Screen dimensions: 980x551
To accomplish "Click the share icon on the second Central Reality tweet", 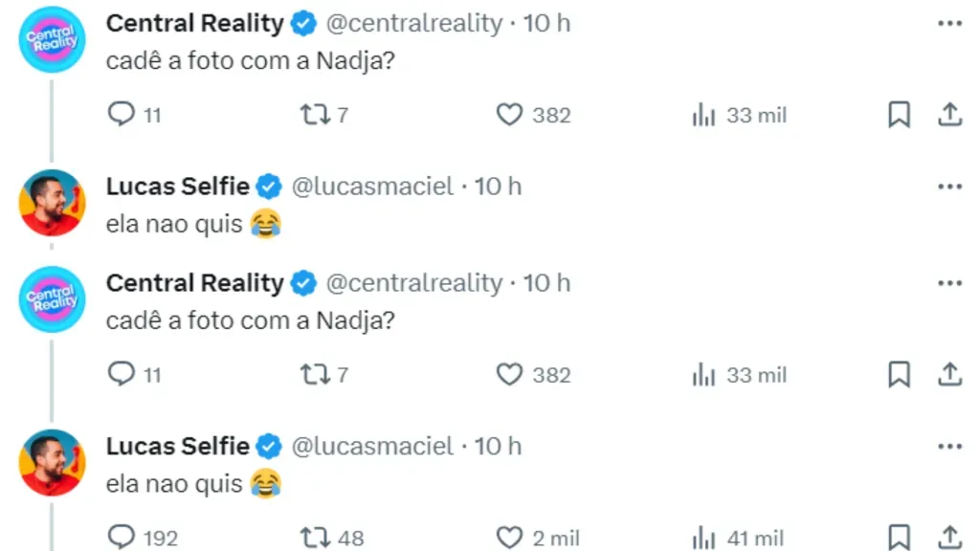I will 950,374.
